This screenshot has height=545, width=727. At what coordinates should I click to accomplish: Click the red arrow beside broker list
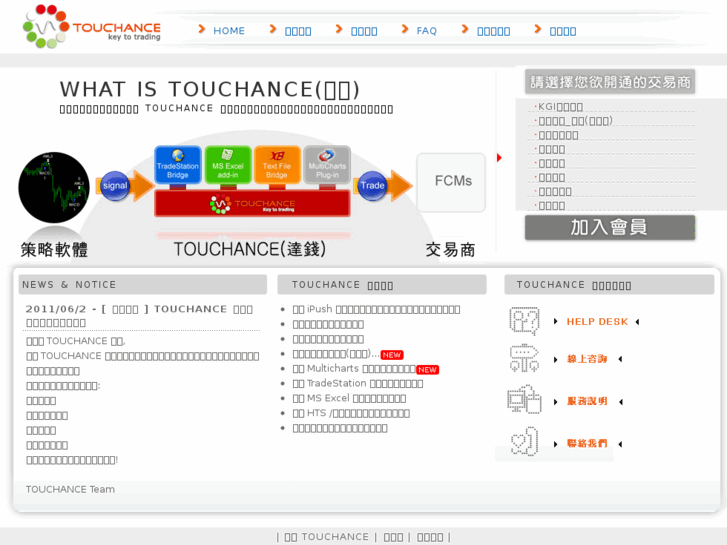point(499,158)
